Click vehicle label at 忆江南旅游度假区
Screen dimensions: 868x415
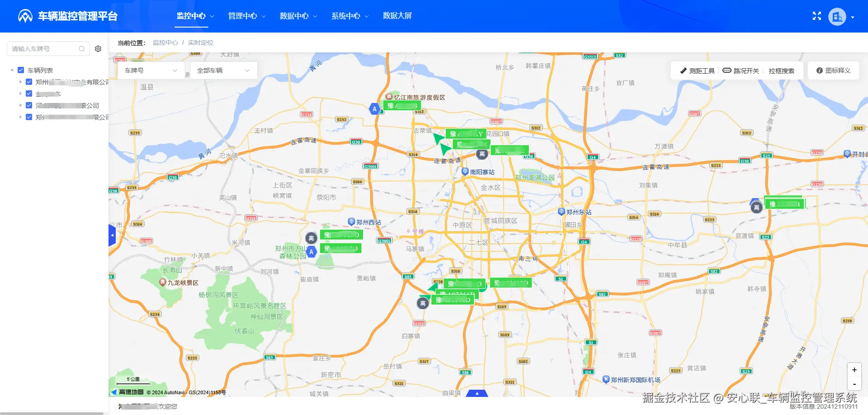coord(402,106)
